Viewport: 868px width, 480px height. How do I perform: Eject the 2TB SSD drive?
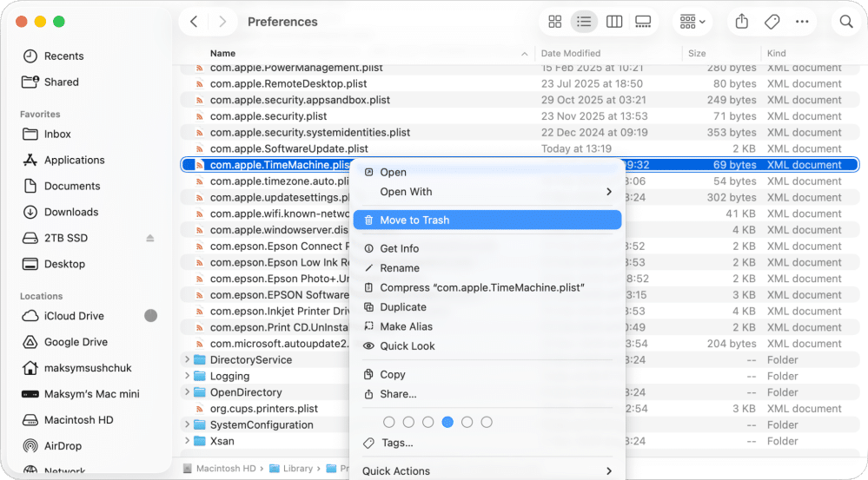pos(150,238)
